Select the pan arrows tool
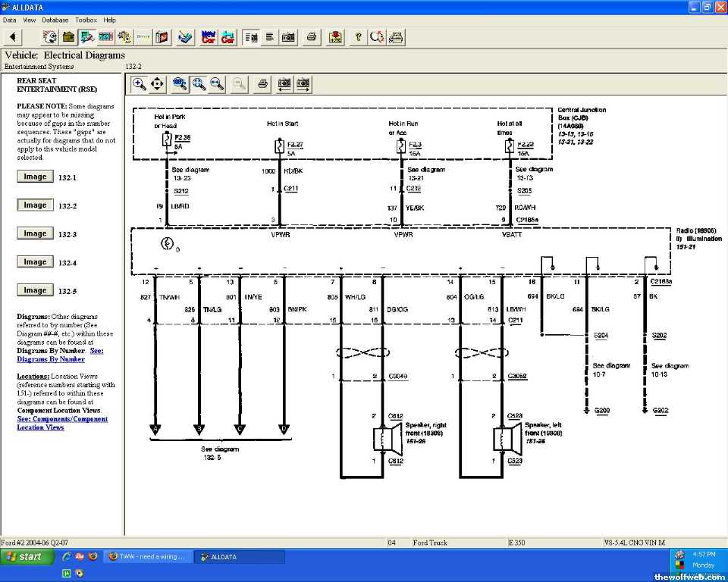728x582 pixels. click(157, 84)
